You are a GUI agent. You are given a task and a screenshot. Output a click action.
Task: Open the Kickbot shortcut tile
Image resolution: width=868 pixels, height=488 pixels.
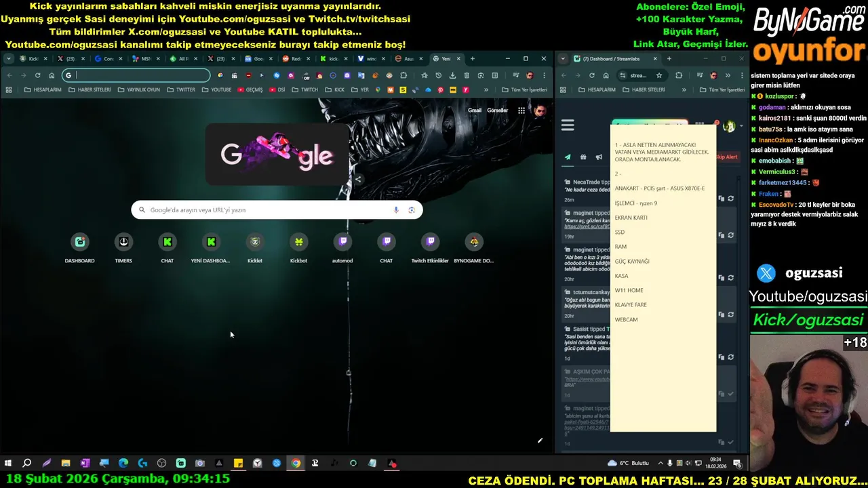(298, 248)
